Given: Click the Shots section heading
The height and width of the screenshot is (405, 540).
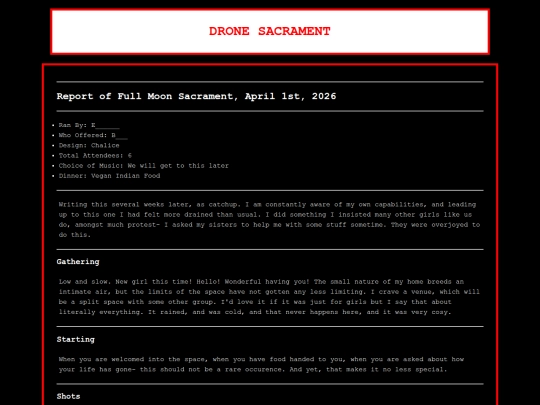Looking at the screenshot, I should pyautogui.click(x=68, y=396).
